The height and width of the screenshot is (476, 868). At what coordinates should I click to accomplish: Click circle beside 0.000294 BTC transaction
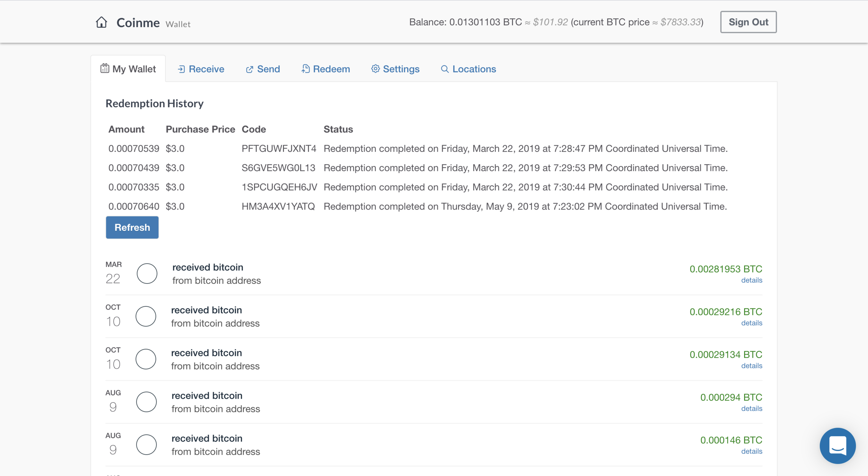click(x=146, y=402)
